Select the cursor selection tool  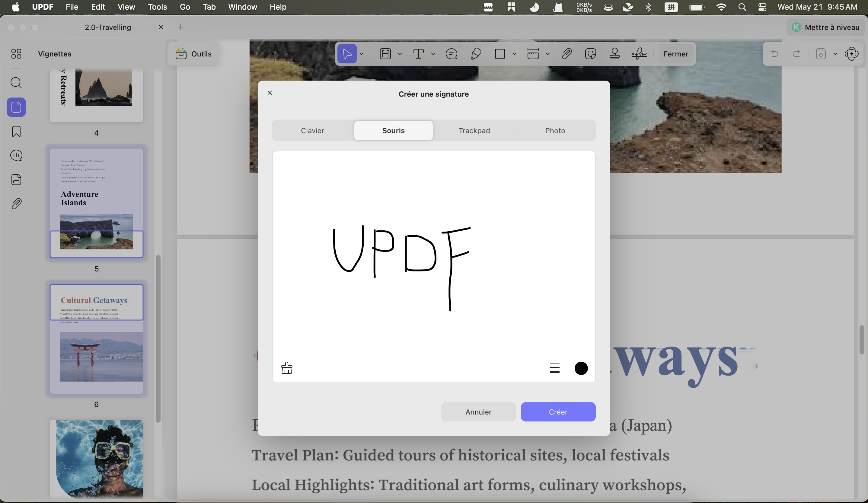(347, 54)
